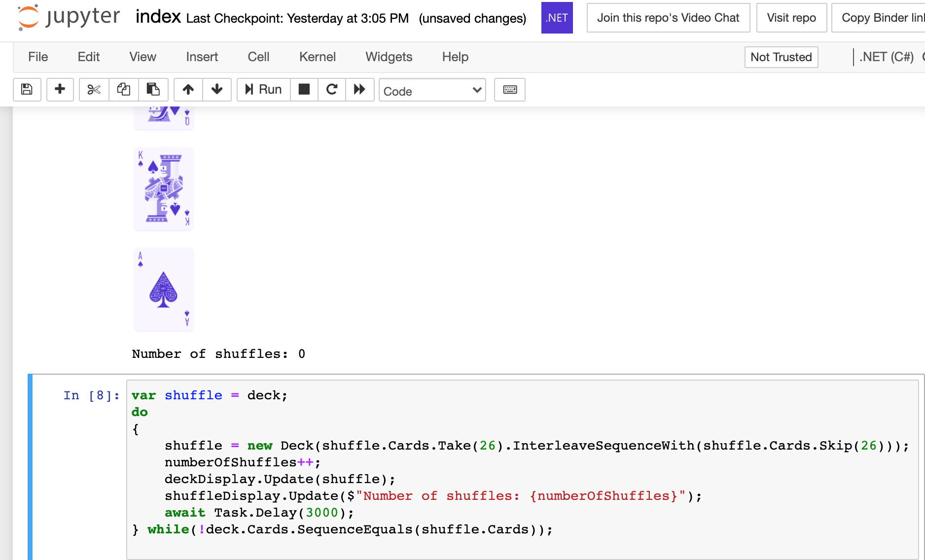Visit the repo with the Visit repo button
925x560 pixels.
click(791, 18)
